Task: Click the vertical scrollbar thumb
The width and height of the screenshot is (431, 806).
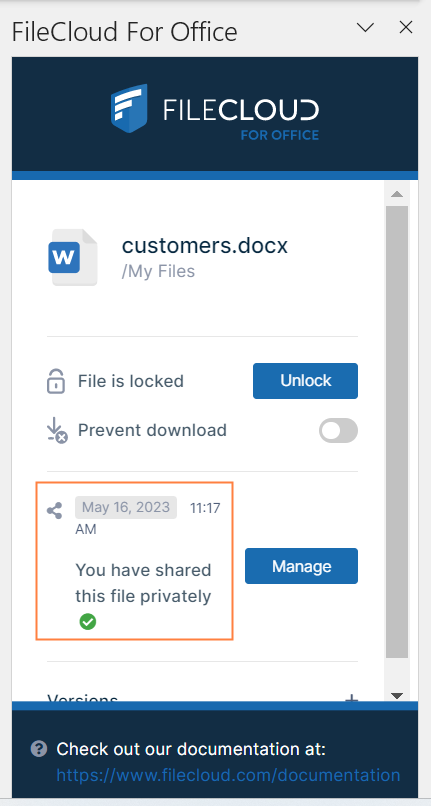Action: point(397,432)
